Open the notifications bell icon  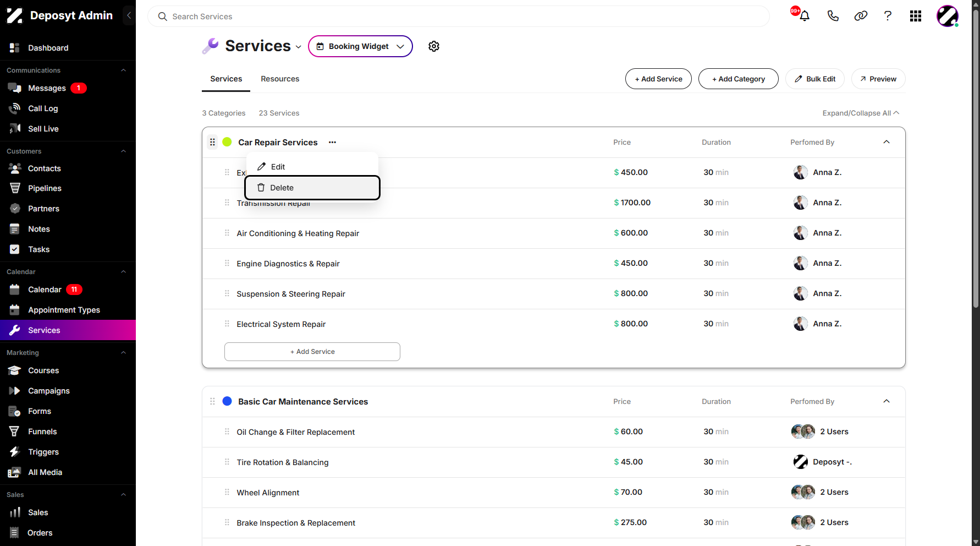click(804, 16)
